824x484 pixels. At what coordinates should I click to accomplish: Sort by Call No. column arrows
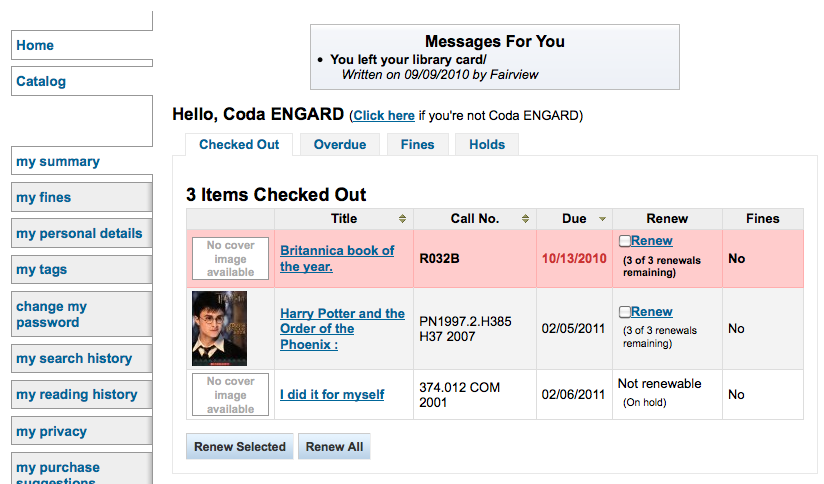point(525,219)
